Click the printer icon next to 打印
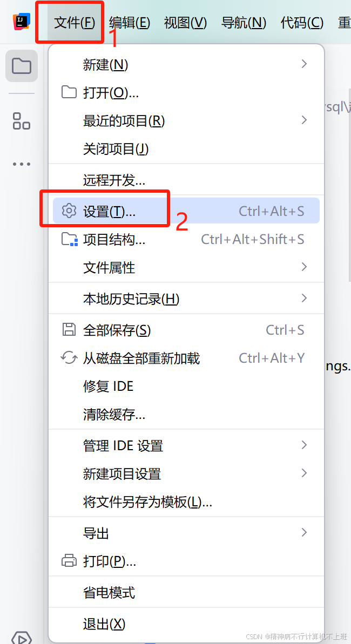This screenshot has height=644, width=351. click(69, 561)
